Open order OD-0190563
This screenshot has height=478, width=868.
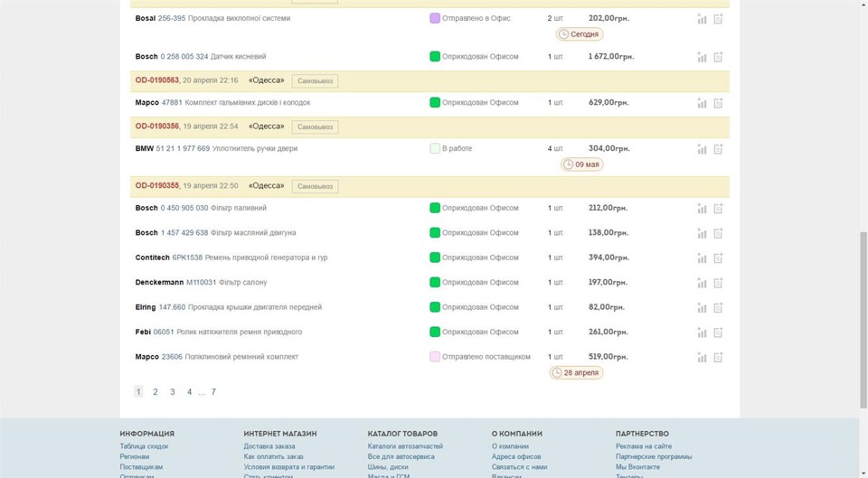(156, 80)
